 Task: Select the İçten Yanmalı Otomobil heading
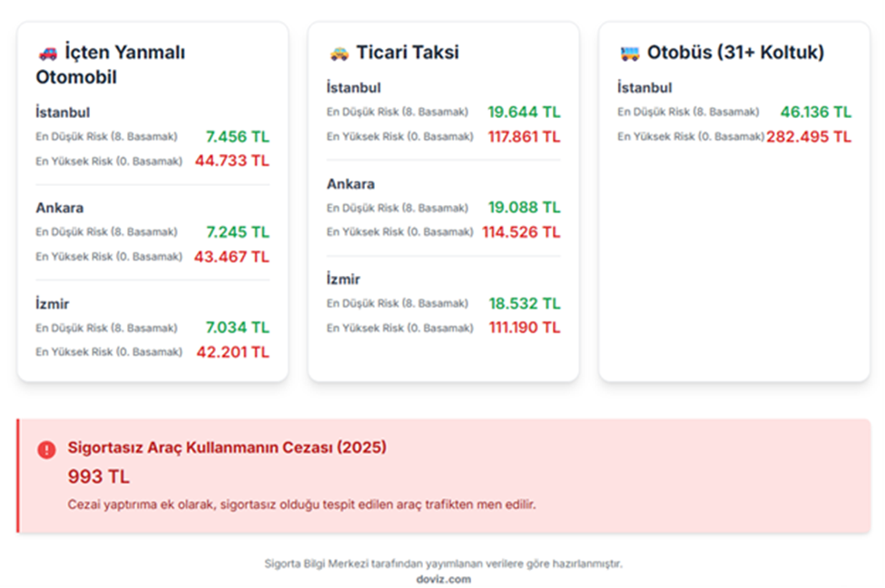pyautogui.click(x=110, y=64)
